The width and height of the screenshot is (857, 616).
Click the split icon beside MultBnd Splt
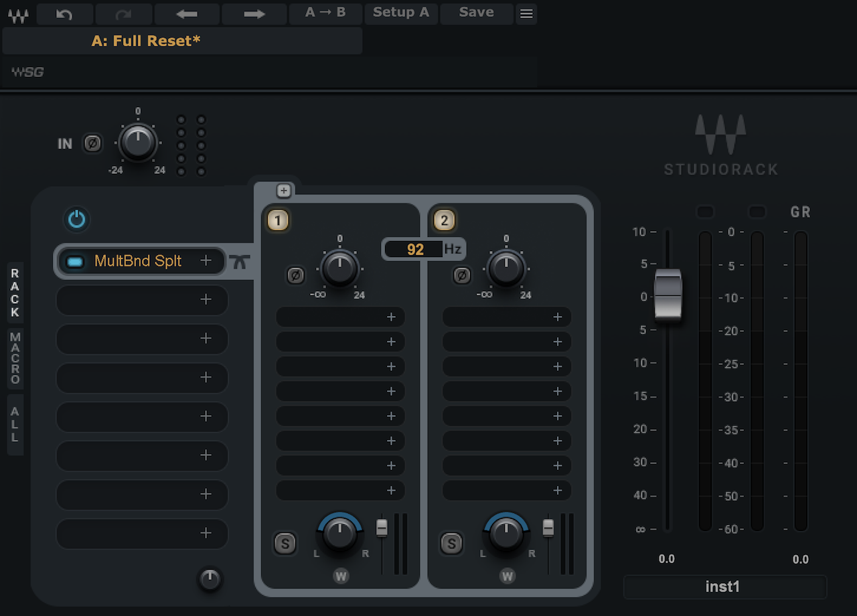pyautogui.click(x=240, y=261)
